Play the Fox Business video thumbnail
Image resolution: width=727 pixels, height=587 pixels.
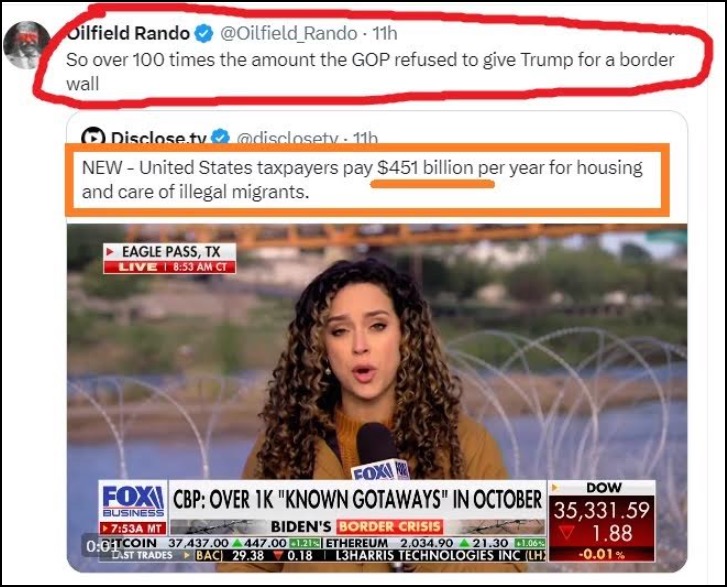pyautogui.click(x=377, y=398)
